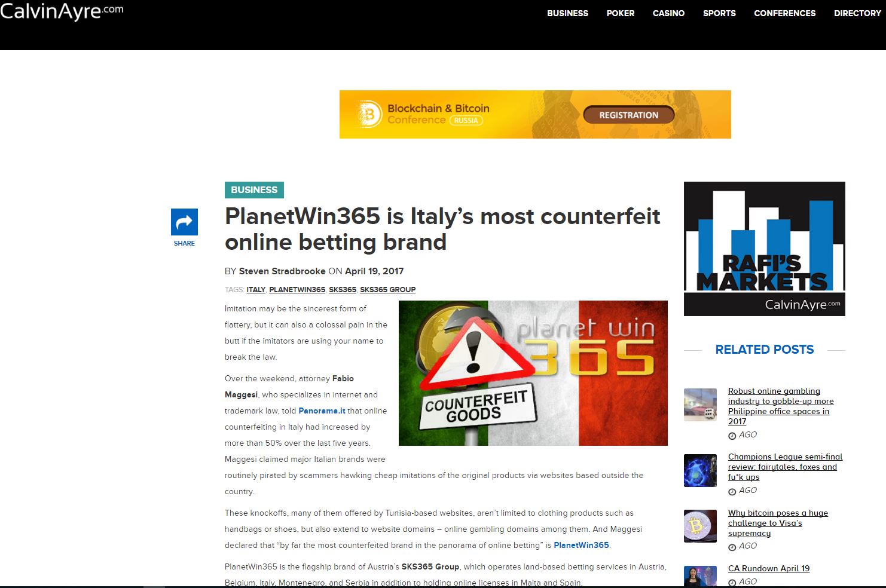Open the ITALY tag
The image size is (886, 588).
[256, 290]
